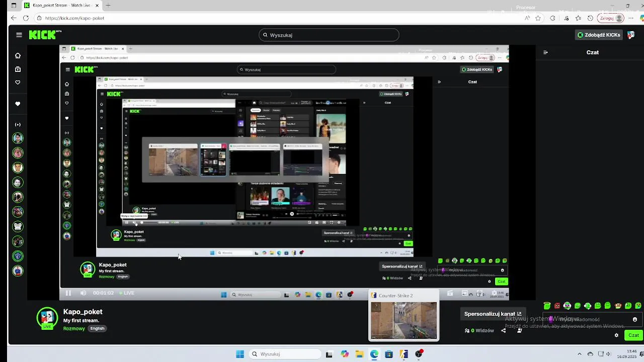Open Edge Settings and more menu
The height and width of the screenshot is (362, 644).
tap(631, 18)
